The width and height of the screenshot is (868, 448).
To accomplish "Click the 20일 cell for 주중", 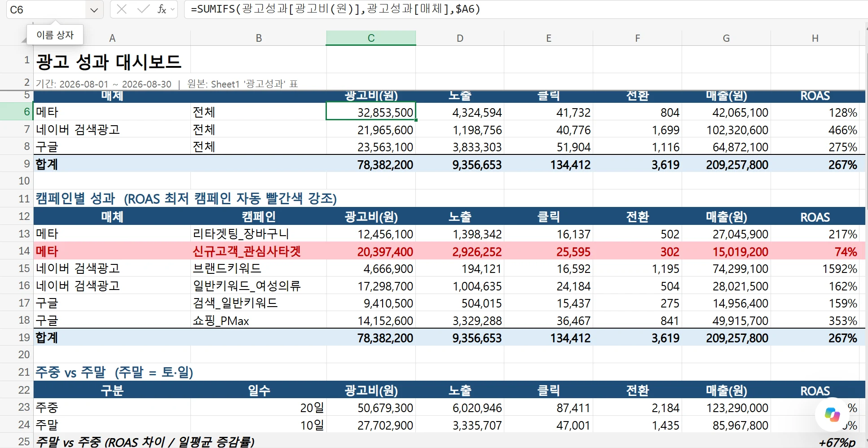I will pyautogui.click(x=259, y=408).
